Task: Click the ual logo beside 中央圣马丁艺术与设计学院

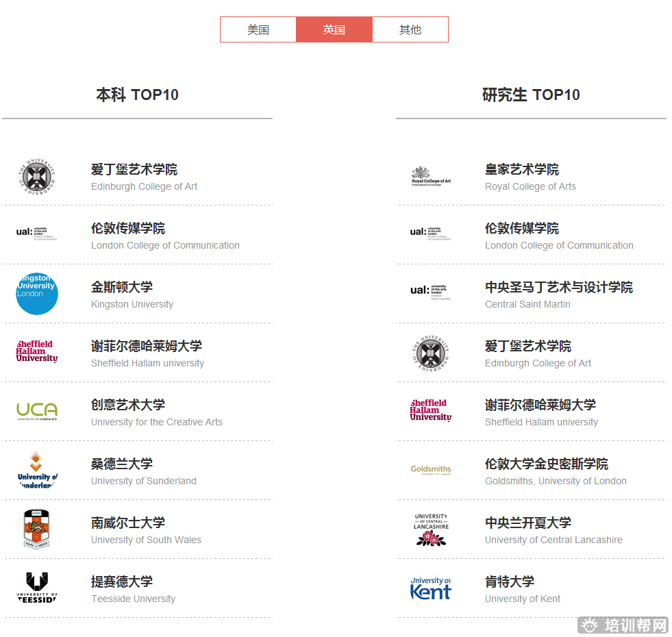Action: click(x=431, y=292)
